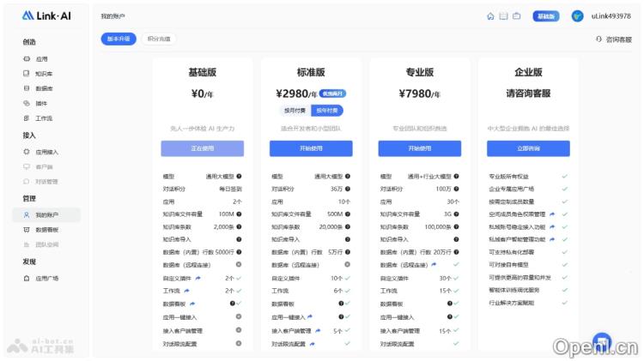
Task: Switch to the 积分充值 tab
Action: pyautogui.click(x=159, y=39)
